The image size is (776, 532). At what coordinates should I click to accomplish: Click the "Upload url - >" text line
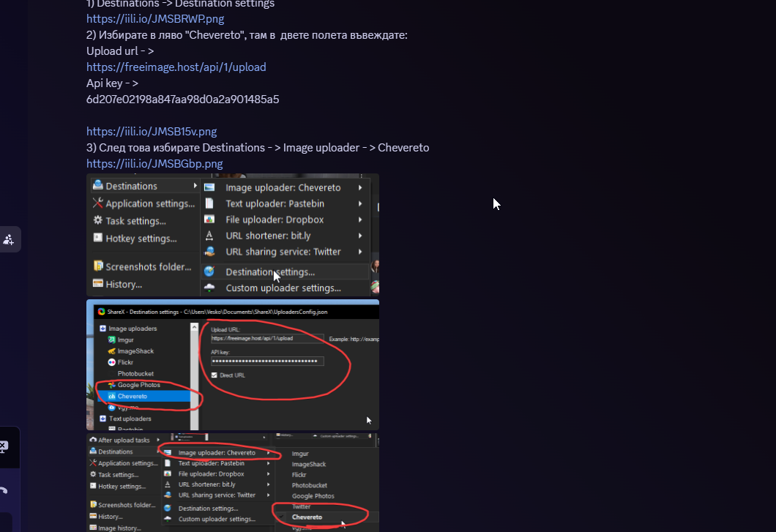120,51
